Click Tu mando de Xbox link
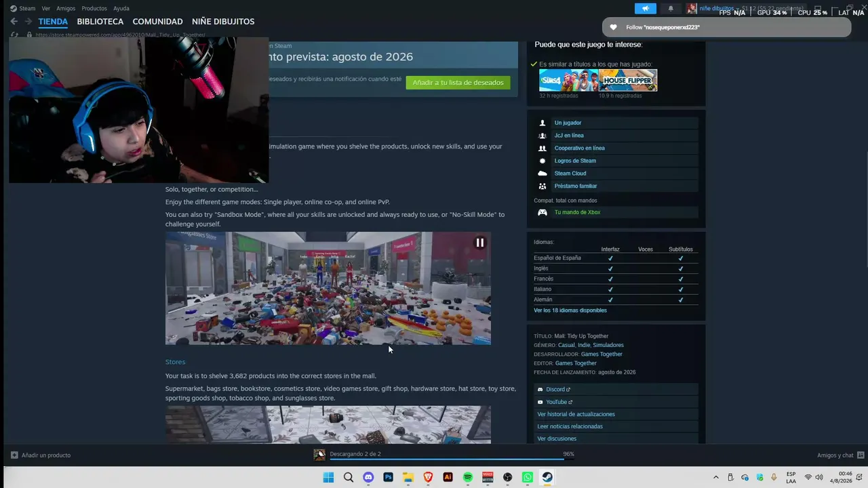 (x=577, y=212)
